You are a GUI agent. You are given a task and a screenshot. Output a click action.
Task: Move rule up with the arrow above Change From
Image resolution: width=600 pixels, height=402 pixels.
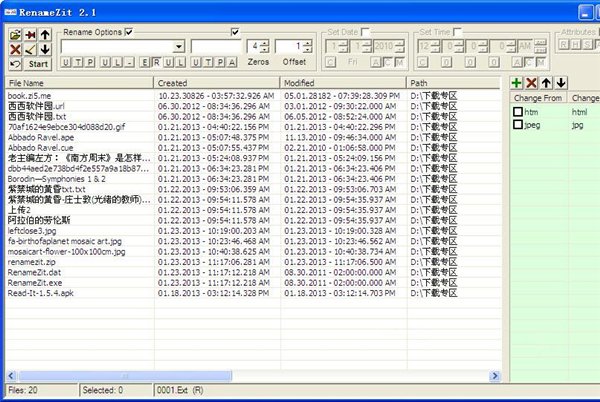(546, 83)
